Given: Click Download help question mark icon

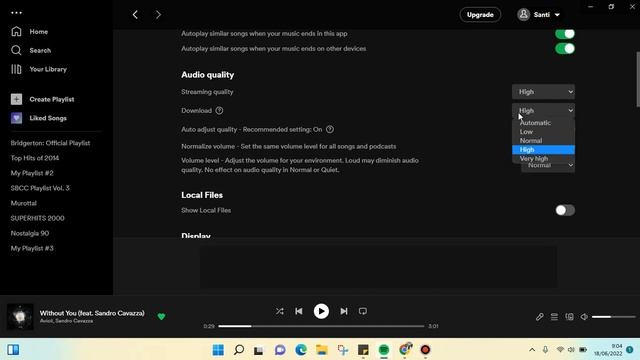Looking at the screenshot, I should coord(219,111).
